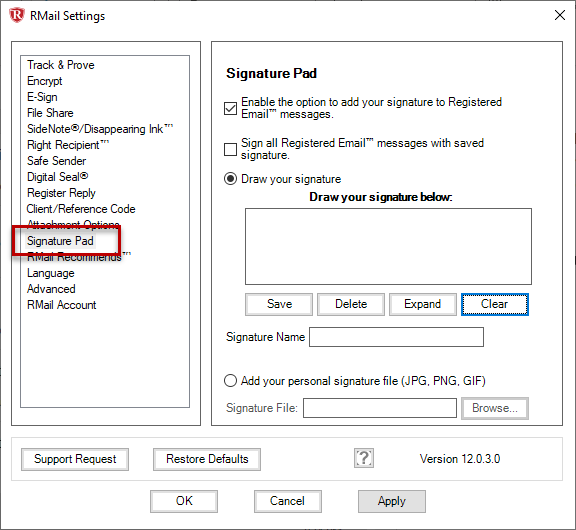Go to the E-Sign settings section
Screen dimensions: 576x530
tap(42, 97)
